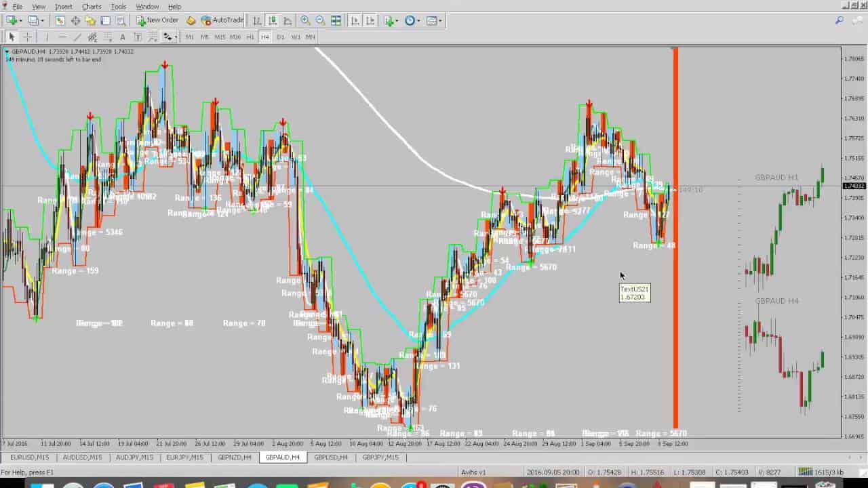
Task: Expand the Templates dropdown arrow
Action: [x=440, y=20]
